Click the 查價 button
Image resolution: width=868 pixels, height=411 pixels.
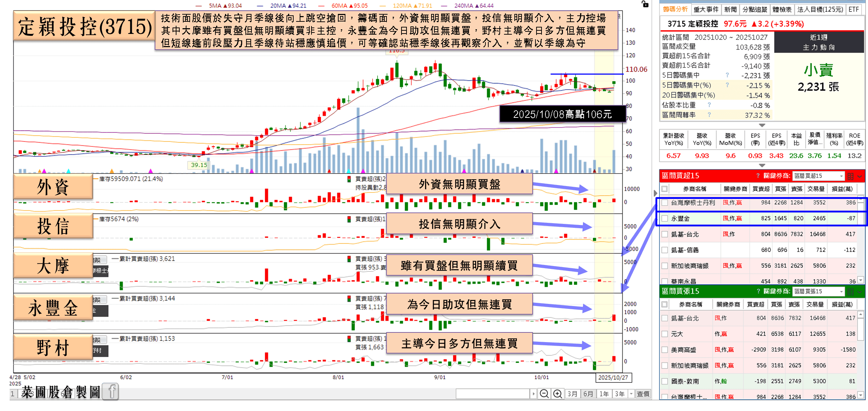(x=643, y=394)
